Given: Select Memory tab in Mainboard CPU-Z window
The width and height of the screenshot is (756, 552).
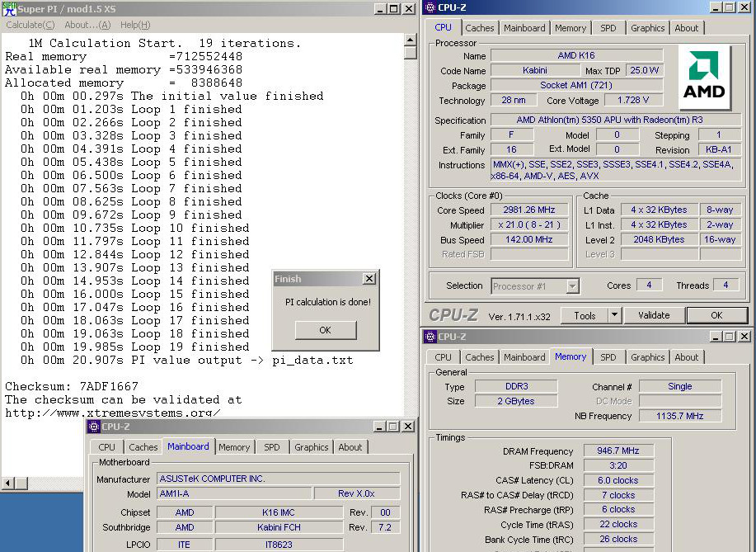Looking at the screenshot, I should [x=234, y=447].
